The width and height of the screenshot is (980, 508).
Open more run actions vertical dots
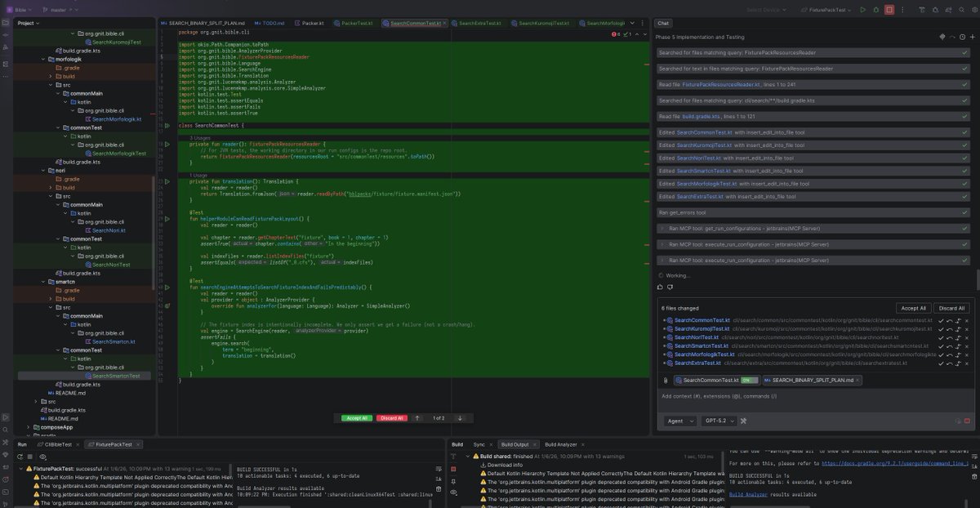tap(902, 10)
